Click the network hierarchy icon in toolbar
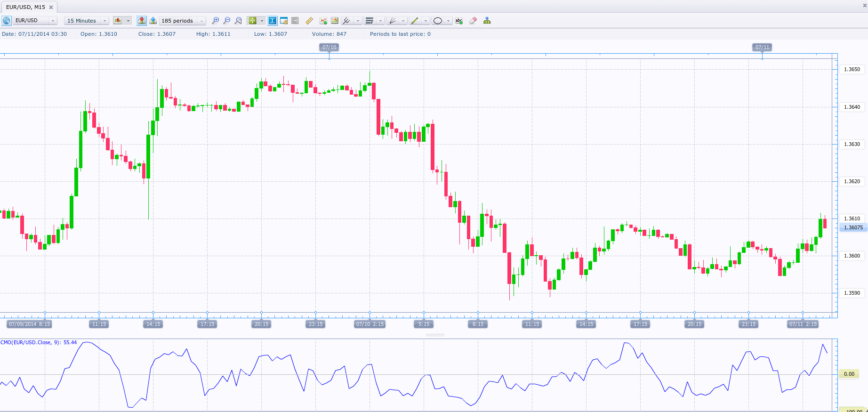The width and height of the screenshot is (868, 412). (487, 21)
